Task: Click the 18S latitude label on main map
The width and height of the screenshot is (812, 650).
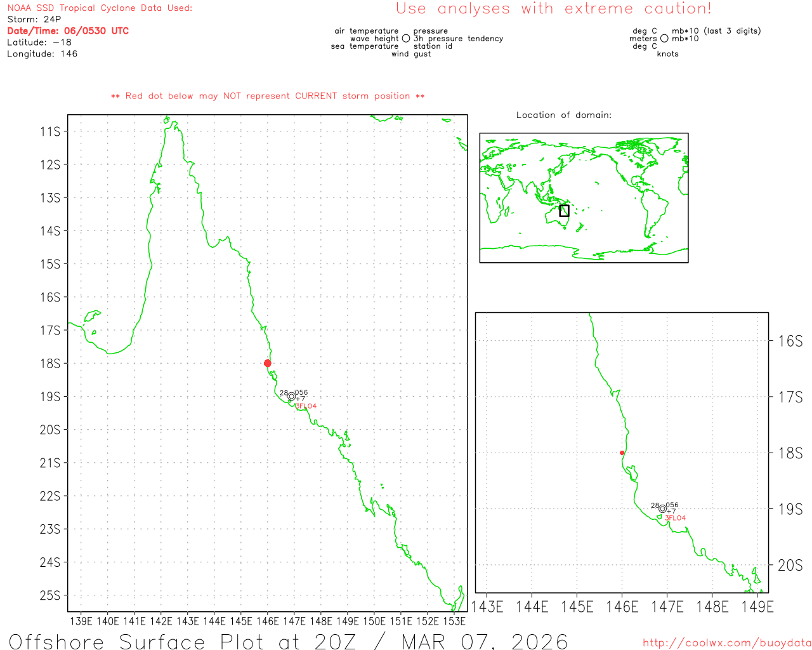Action: (50, 364)
